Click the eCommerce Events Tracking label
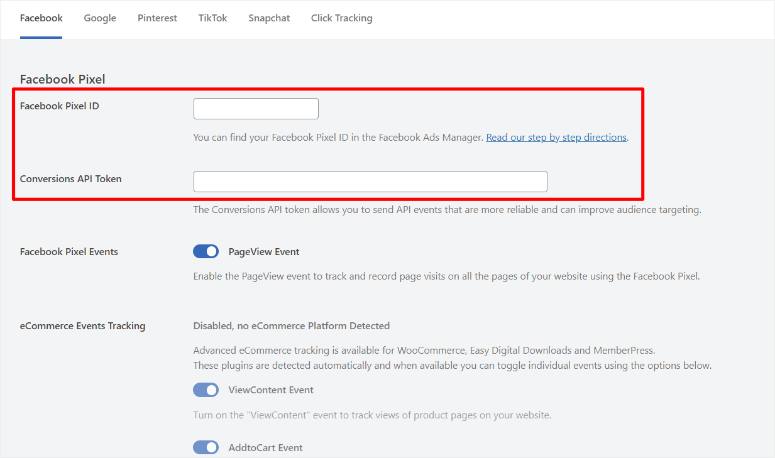775x458 pixels. point(83,326)
